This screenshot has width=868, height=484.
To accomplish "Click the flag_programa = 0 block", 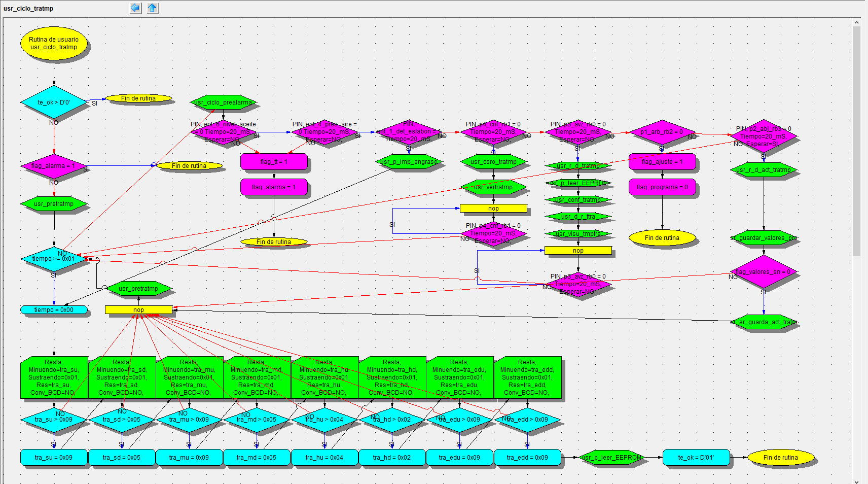I will 662,187.
